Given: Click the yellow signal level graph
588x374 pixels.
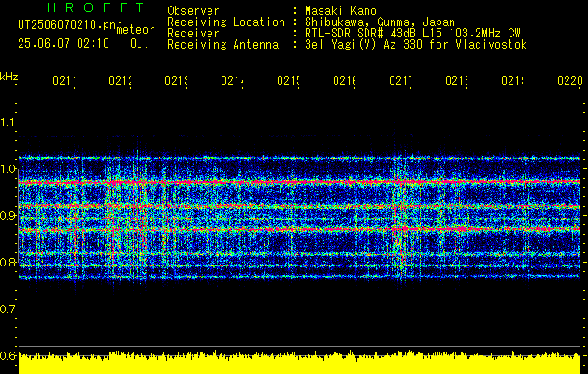Looking at the screenshot, I should 299,363.
